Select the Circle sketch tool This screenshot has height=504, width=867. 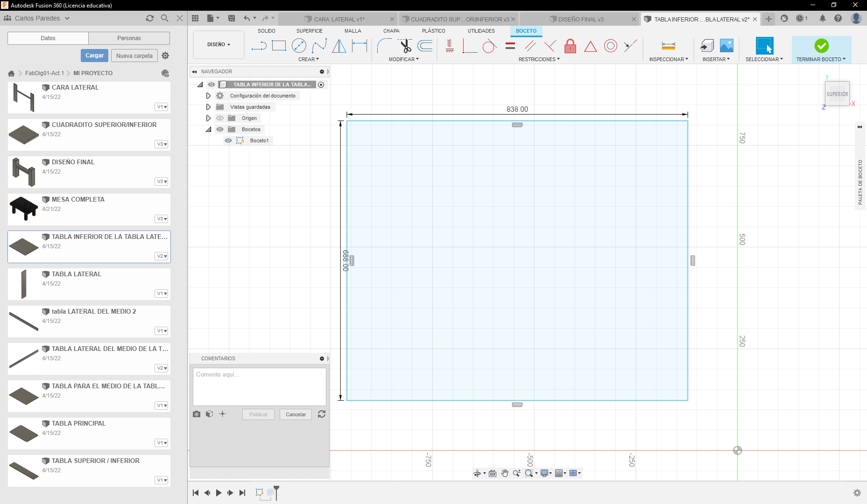coord(299,46)
